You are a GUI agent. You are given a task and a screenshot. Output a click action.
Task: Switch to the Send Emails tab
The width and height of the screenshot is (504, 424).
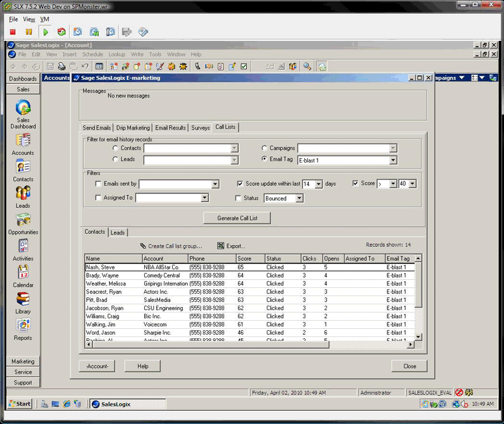pos(96,128)
